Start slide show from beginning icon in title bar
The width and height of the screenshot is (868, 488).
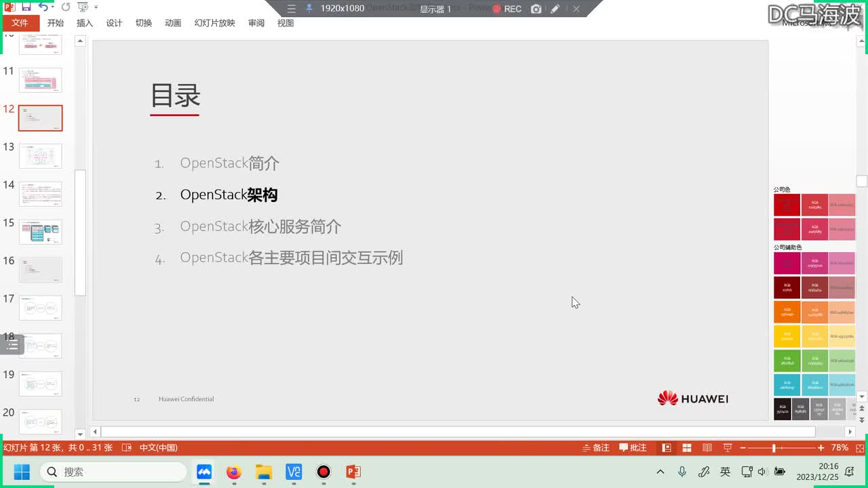click(x=83, y=7)
